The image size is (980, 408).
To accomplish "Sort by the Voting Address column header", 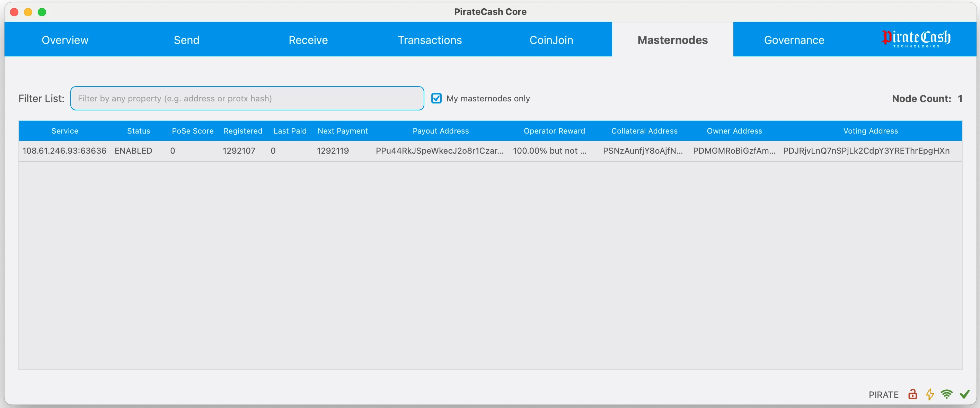I will tap(871, 131).
